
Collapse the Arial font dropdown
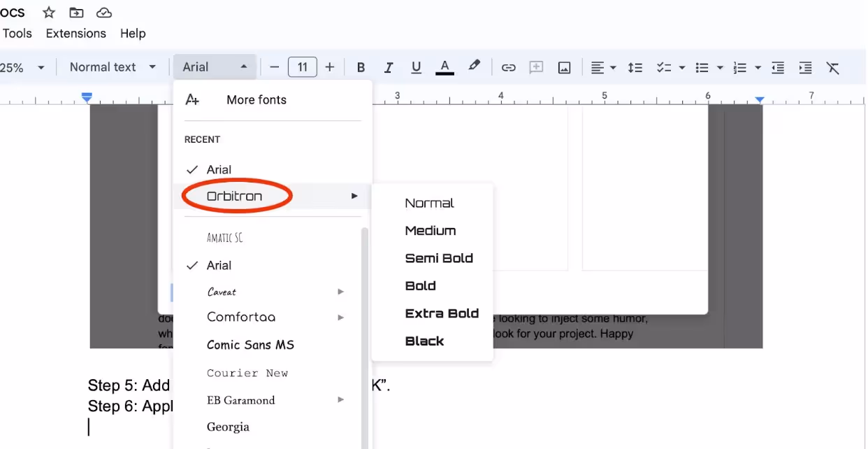[x=215, y=67]
